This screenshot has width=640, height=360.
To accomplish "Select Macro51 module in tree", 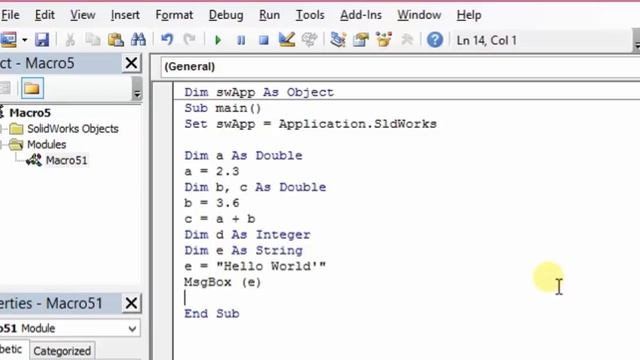I will (66, 160).
